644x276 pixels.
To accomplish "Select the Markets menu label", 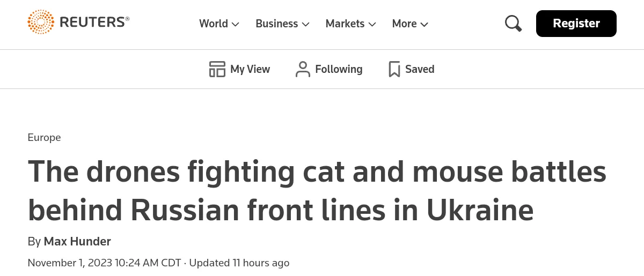I will pyautogui.click(x=345, y=24).
